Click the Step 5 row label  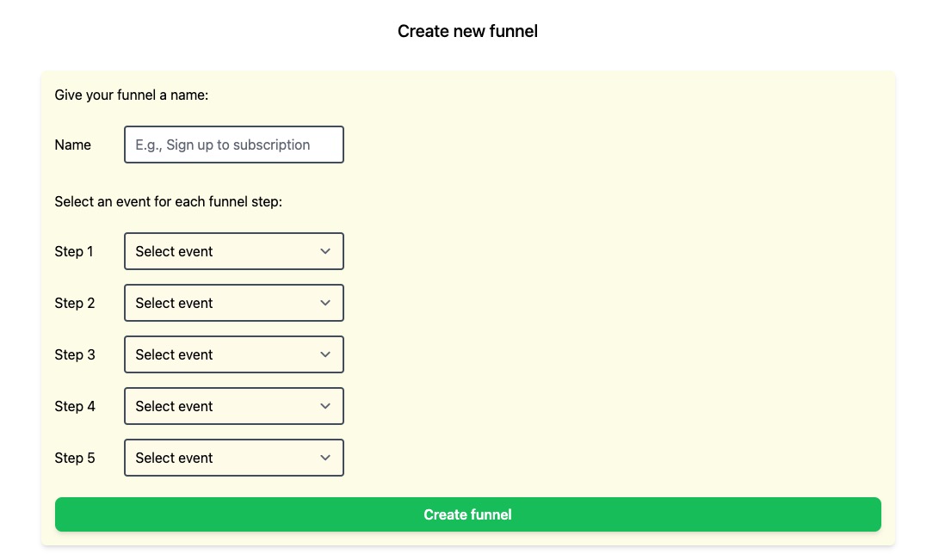pos(74,458)
